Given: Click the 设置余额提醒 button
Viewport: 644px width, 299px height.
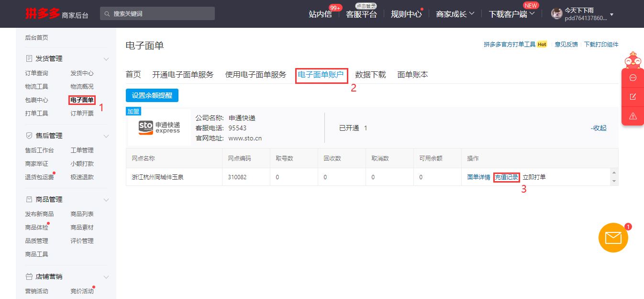Looking at the screenshot, I should 152,95.
